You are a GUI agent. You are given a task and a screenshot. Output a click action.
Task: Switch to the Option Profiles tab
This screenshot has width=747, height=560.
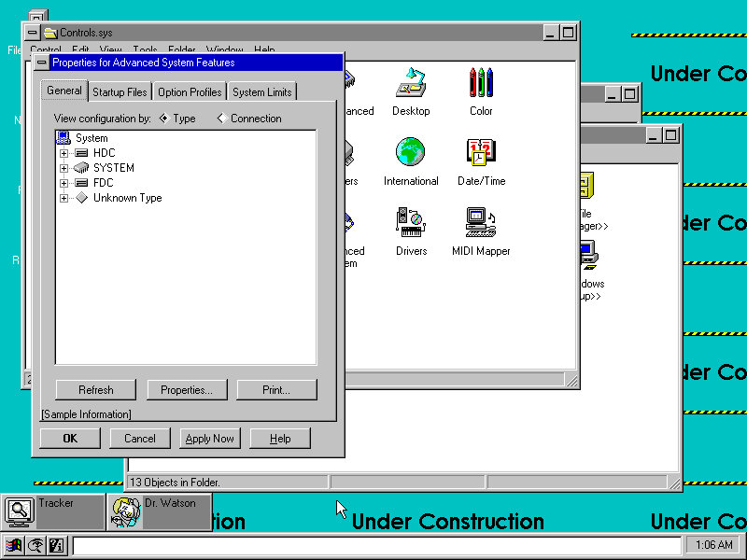tap(190, 92)
